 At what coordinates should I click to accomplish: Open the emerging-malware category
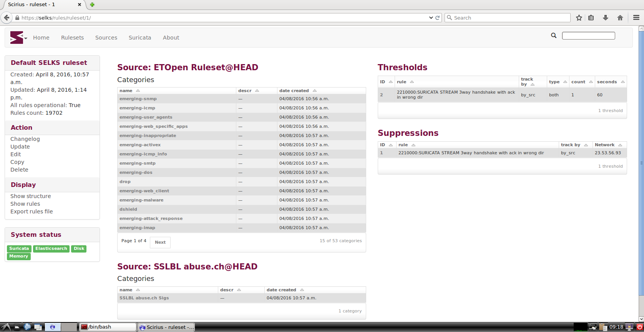pyautogui.click(x=141, y=200)
